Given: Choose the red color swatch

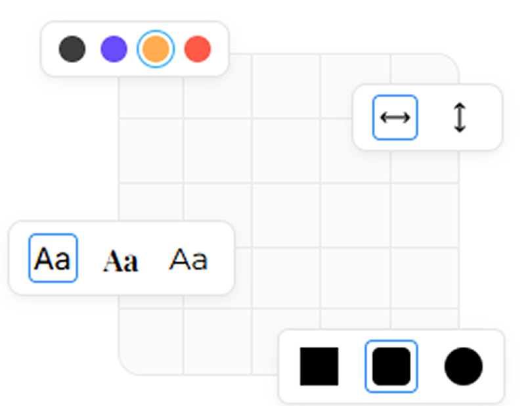Looking at the screenshot, I should point(198,49).
